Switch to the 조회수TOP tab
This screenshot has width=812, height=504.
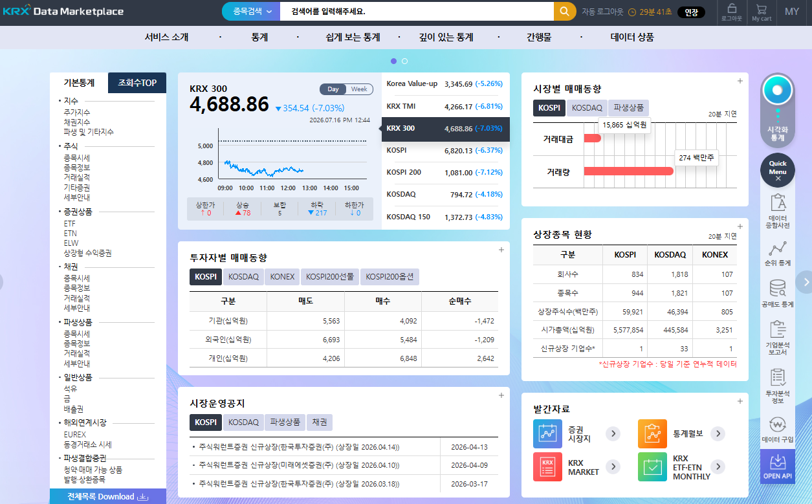[137, 83]
